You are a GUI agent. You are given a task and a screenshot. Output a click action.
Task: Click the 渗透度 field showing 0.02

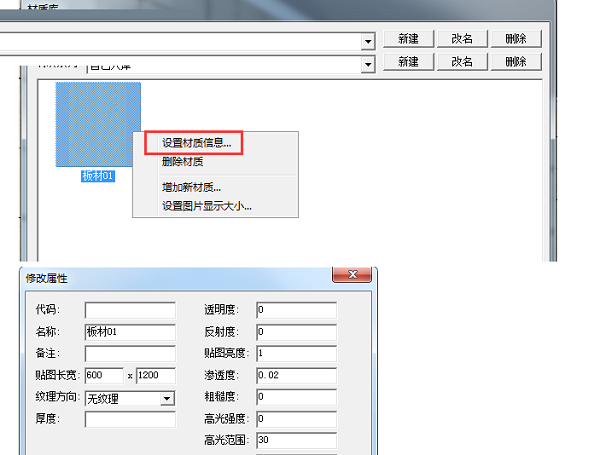pyautogui.click(x=297, y=375)
